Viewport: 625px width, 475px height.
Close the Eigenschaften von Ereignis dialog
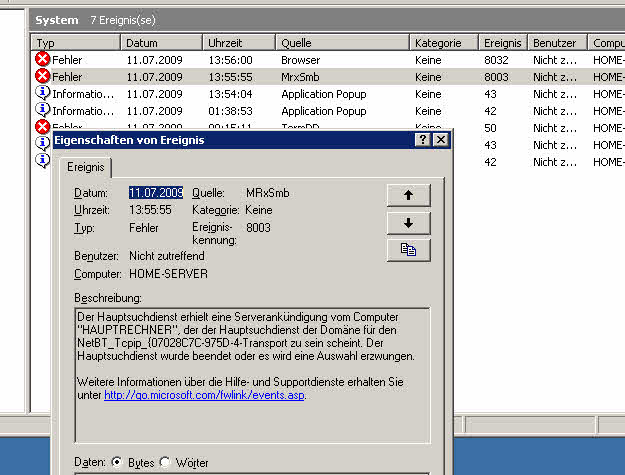440,141
